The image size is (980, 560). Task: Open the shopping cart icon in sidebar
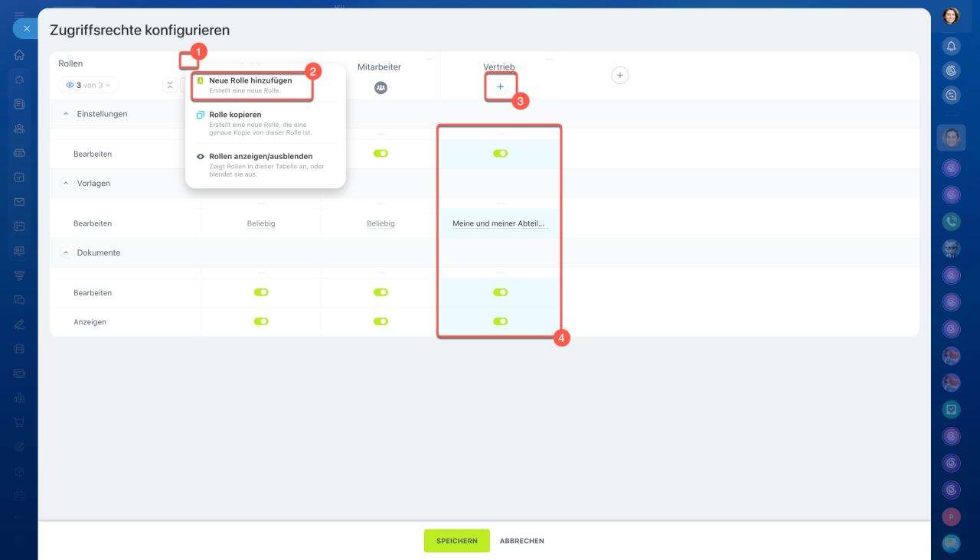click(19, 422)
